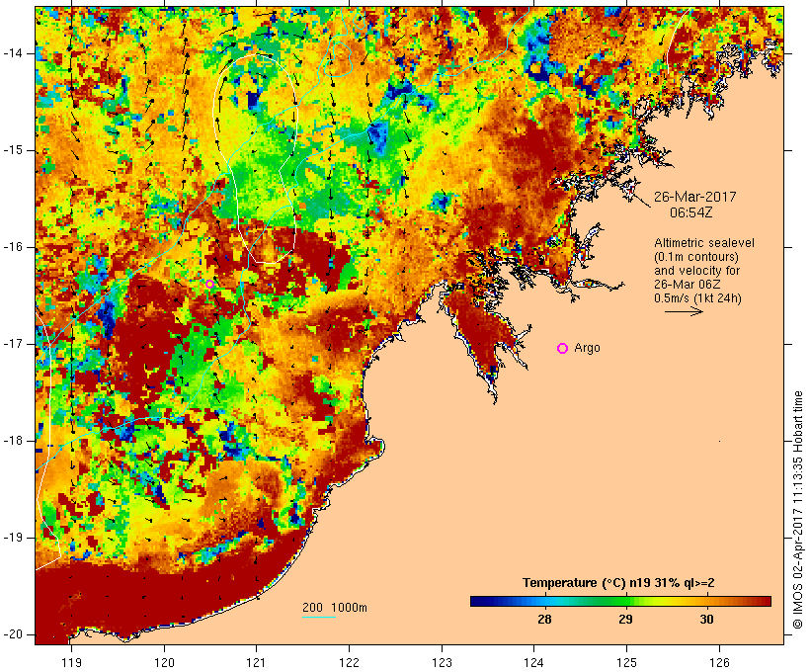Click the magenta Argo float marker near 120.5E
Viewport: 810px width, 672px height.
209,284
